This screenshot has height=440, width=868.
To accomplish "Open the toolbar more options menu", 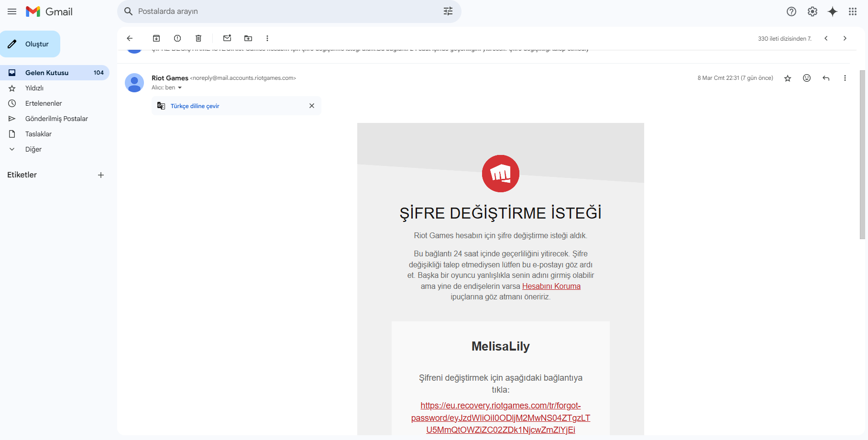I will click(267, 38).
